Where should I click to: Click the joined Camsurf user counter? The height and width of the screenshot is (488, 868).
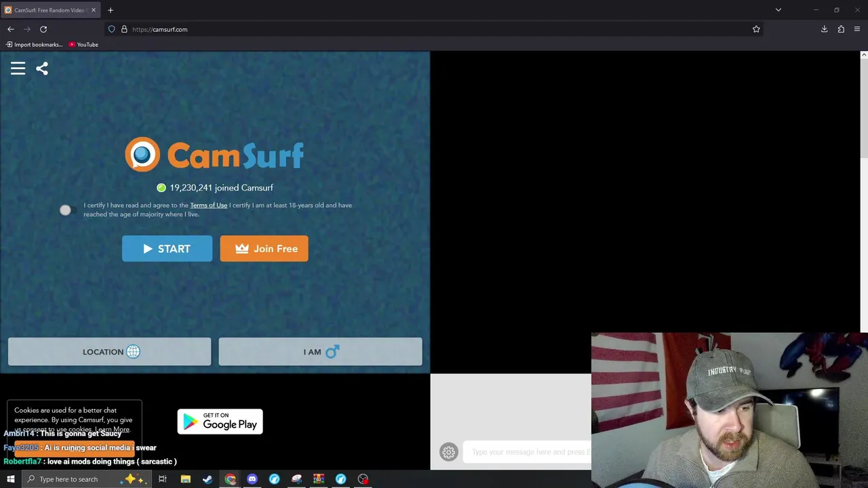[215, 188]
